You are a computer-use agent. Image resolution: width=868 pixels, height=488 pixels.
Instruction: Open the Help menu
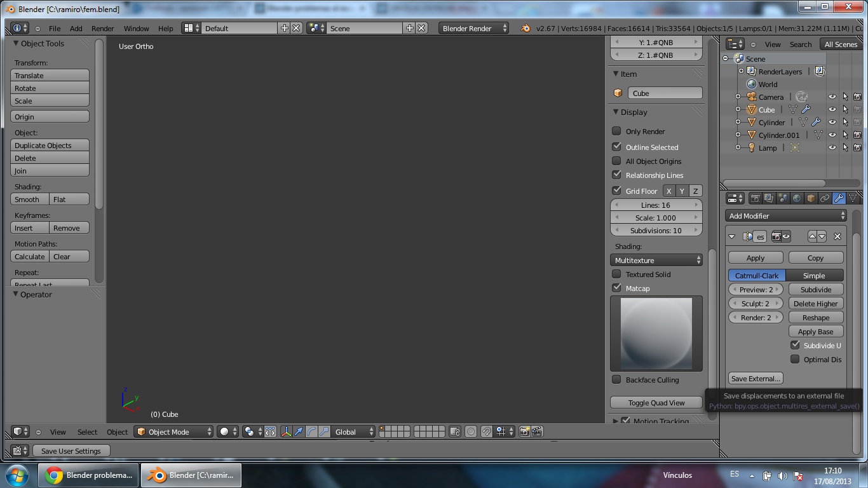coord(166,28)
